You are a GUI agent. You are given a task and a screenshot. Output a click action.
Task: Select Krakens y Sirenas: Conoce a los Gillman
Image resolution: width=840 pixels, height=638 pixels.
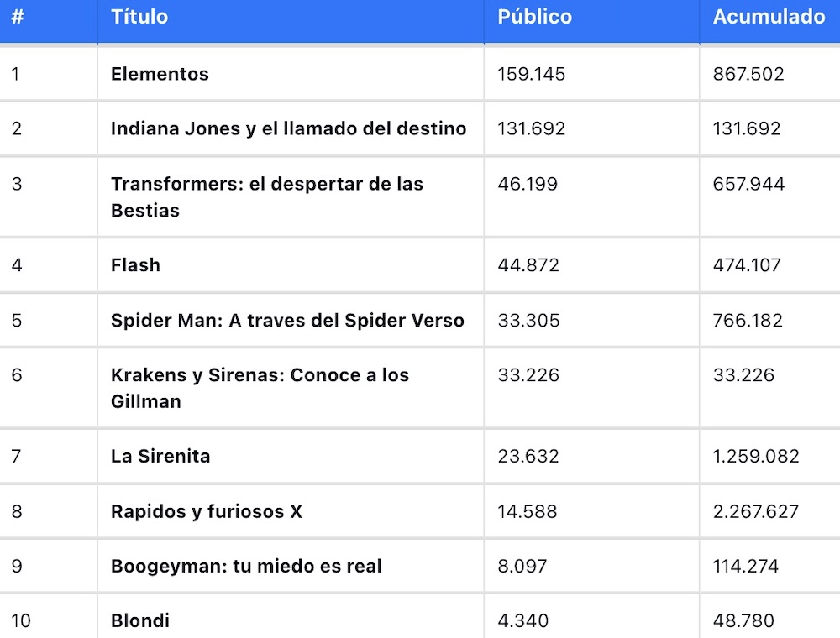pyautogui.click(x=260, y=388)
